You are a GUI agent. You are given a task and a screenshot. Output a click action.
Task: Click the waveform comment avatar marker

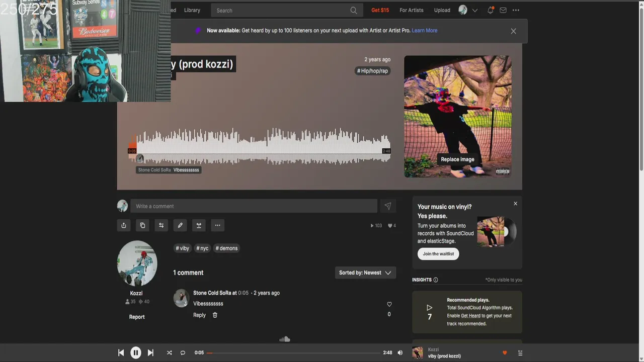140,159
